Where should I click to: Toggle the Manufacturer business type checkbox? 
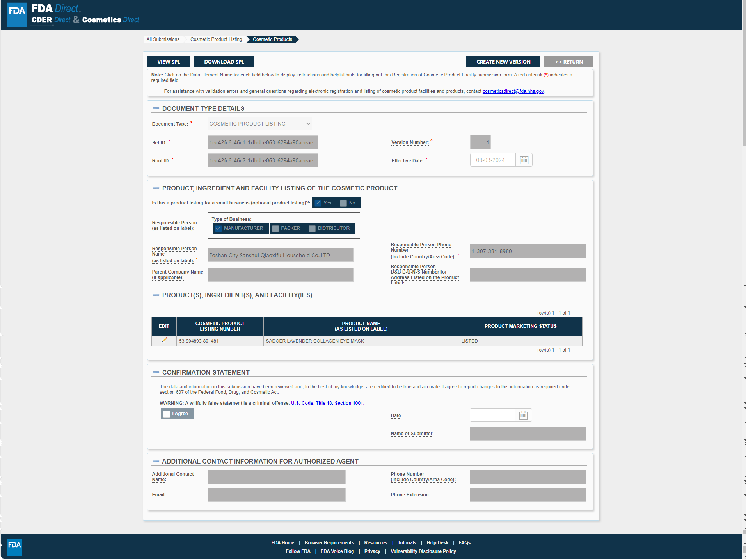point(218,229)
